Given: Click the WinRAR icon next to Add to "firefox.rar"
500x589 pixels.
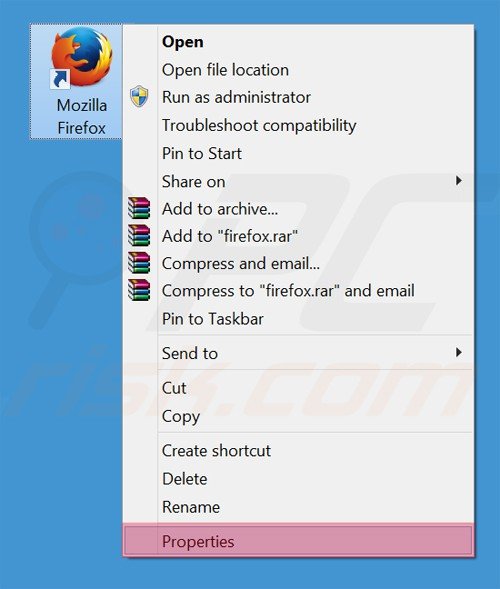Looking at the screenshot, I should pos(139,236).
